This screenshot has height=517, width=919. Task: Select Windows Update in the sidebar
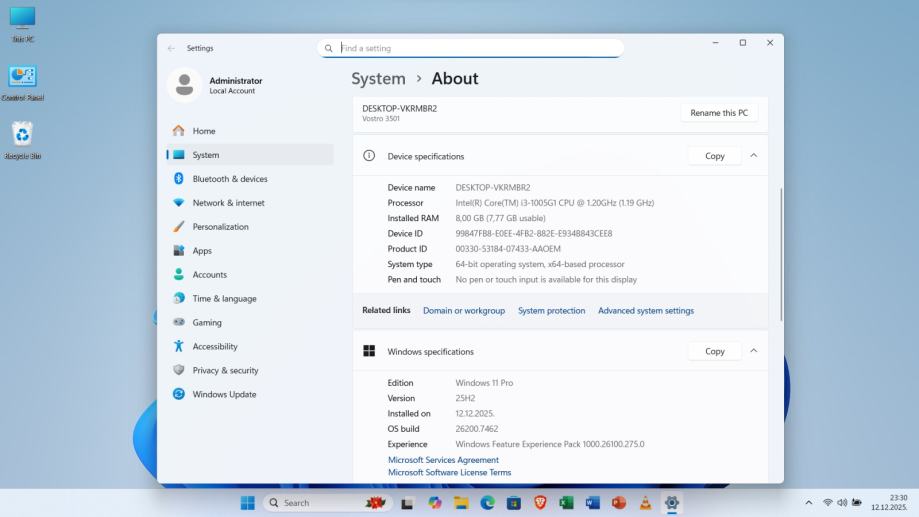tap(224, 394)
